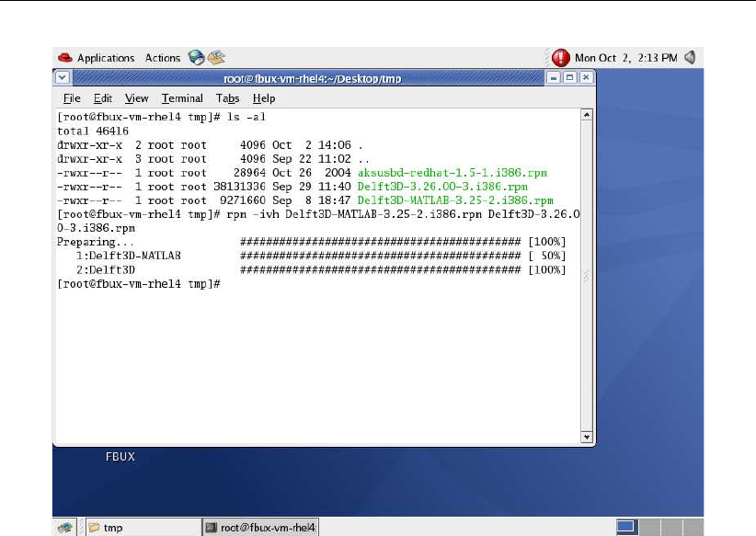Open the Help menu in terminal
The height and width of the screenshot is (536, 756).
point(264,98)
